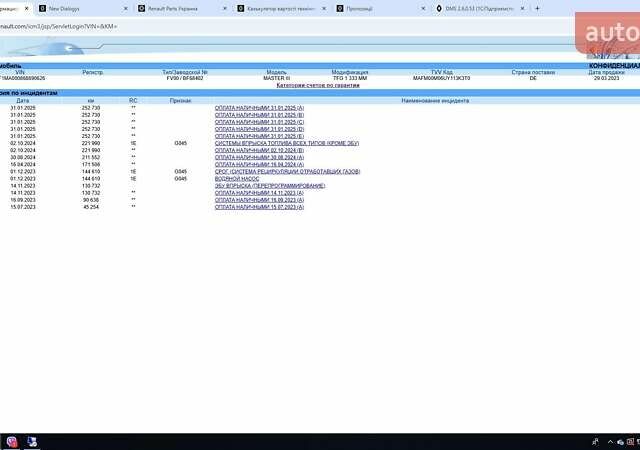Open ОПЛАТА НАЛИЧНЫМИ 31.01.2025 (E) link
The width and height of the screenshot is (640, 450).
coord(259,136)
